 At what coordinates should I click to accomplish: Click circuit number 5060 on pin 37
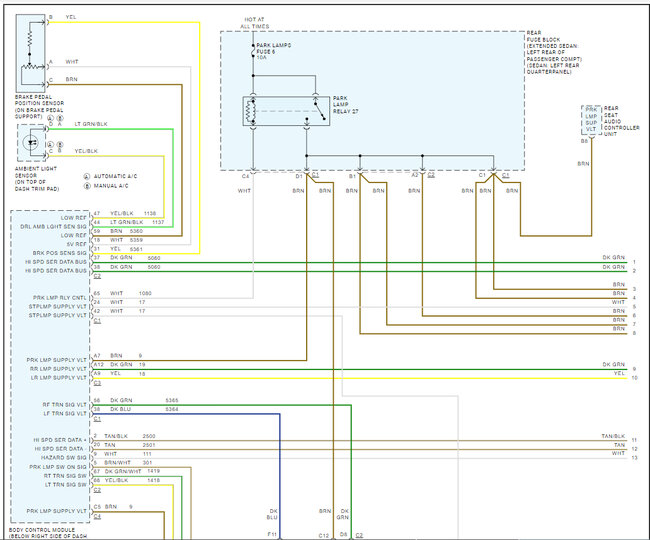click(x=153, y=258)
